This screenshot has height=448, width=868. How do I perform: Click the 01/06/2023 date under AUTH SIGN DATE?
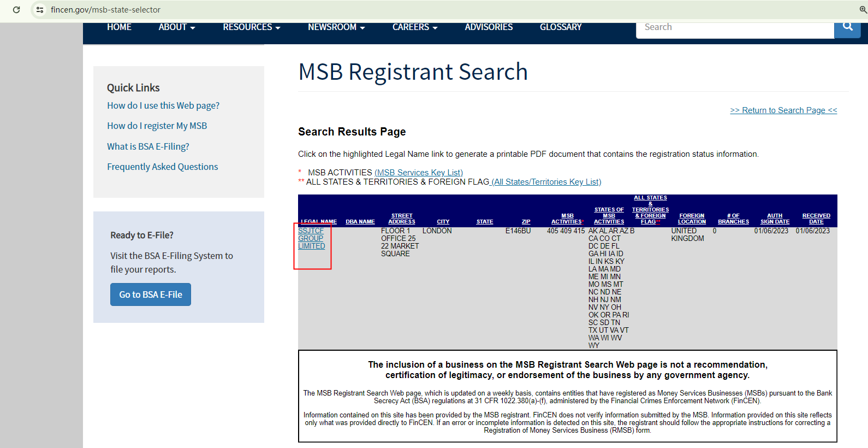click(771, 231)
